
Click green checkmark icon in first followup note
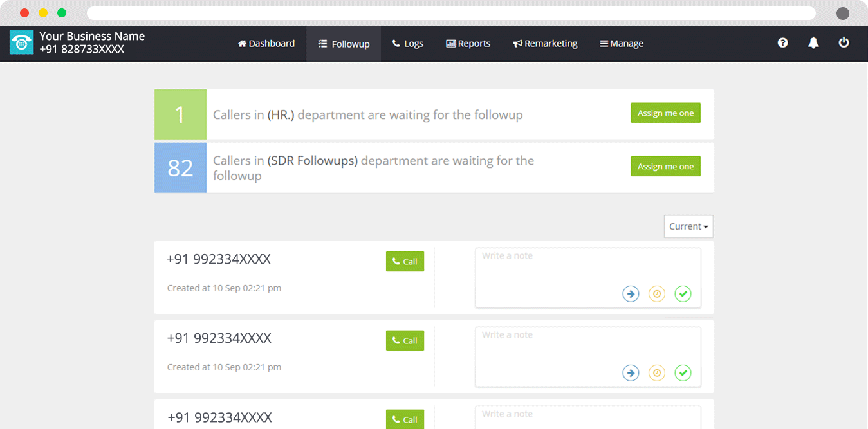[683, 294]
